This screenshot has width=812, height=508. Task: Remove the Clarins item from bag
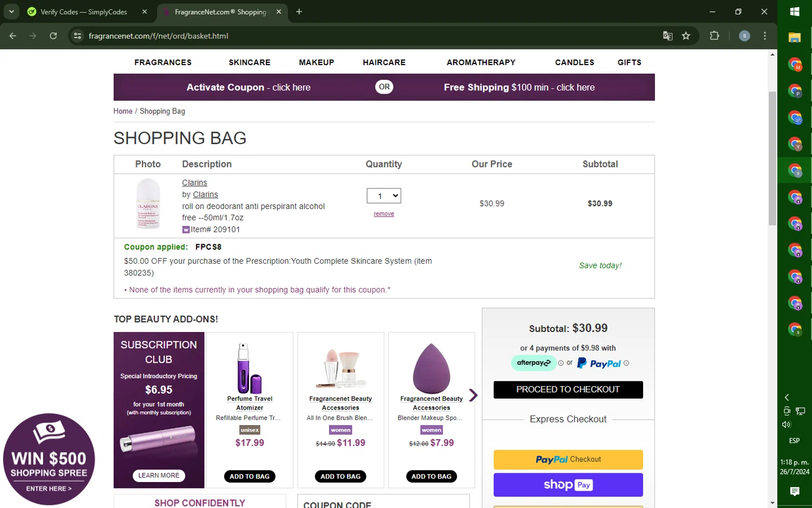pyautogui.click(x=384, y=214)
